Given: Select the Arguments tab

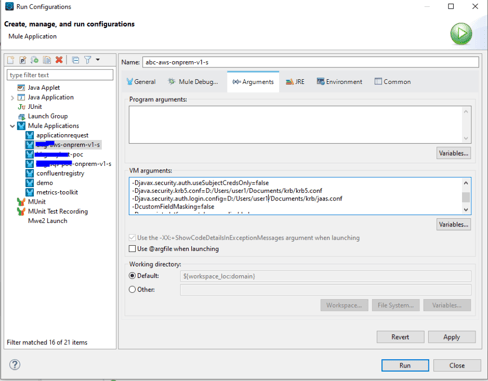Looking at the screenshot, I should pyautogui.click(x=253, y=82).
